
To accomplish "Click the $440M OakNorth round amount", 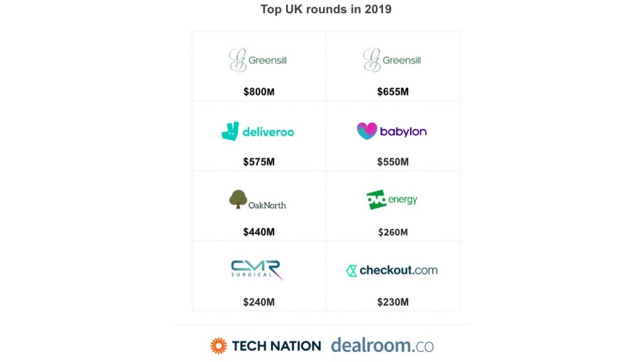I will tap(259, 232).
